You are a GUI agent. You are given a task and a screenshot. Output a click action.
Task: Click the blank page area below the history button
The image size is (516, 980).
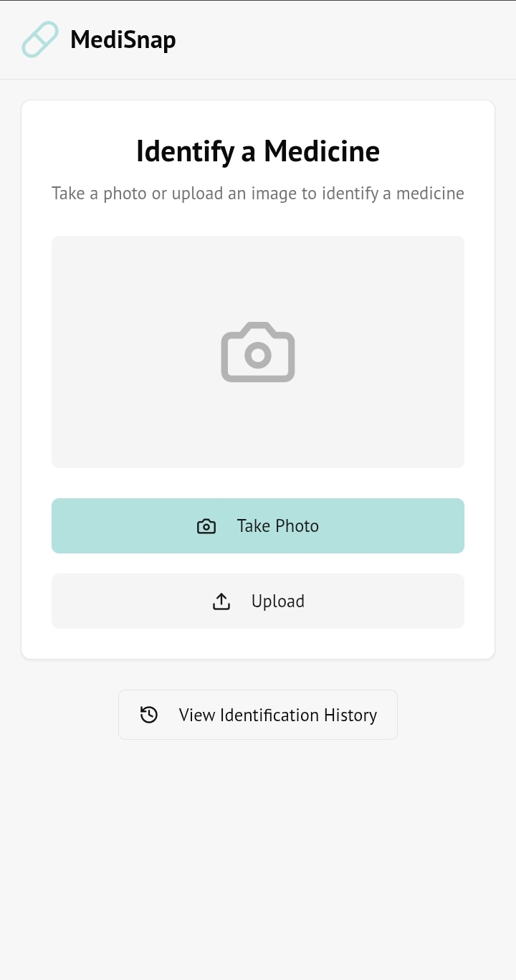point(258,860)
